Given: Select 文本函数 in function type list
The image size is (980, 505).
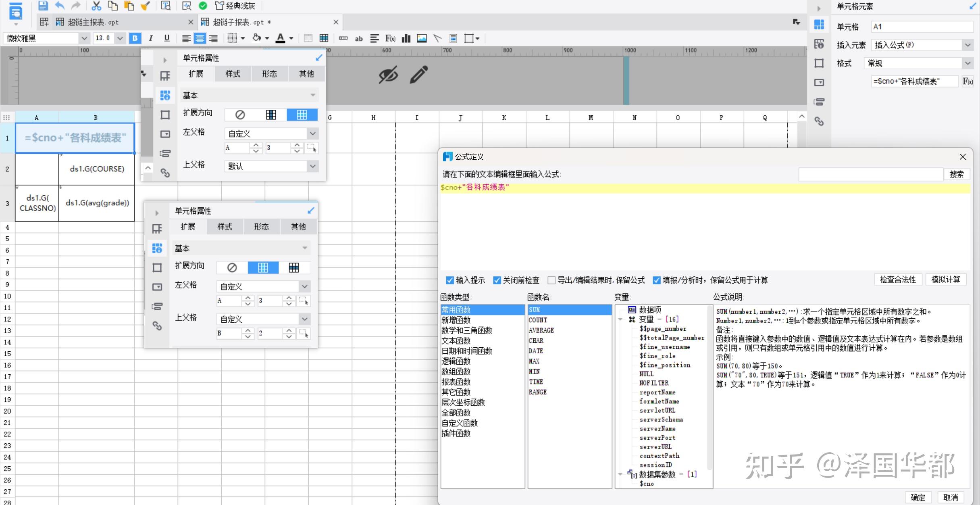Looking at the screenshot, I should pos(456,340).
